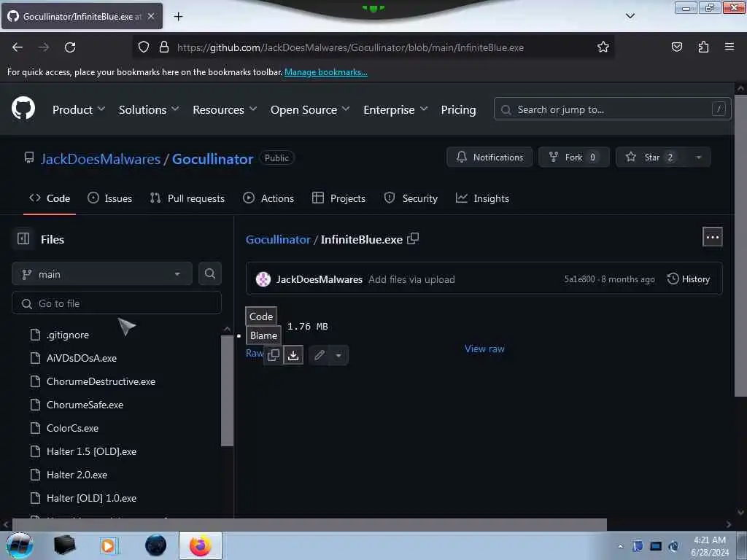Open the Insights tab

482,198
